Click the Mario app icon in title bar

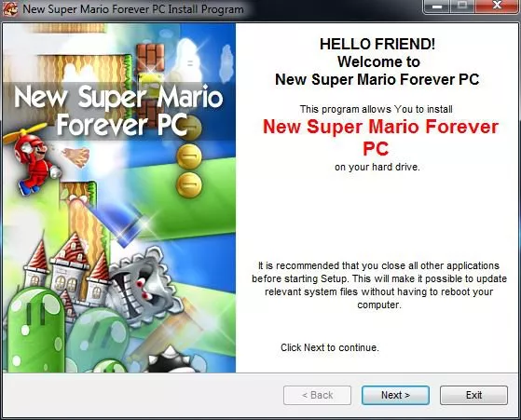pos(10,9)
